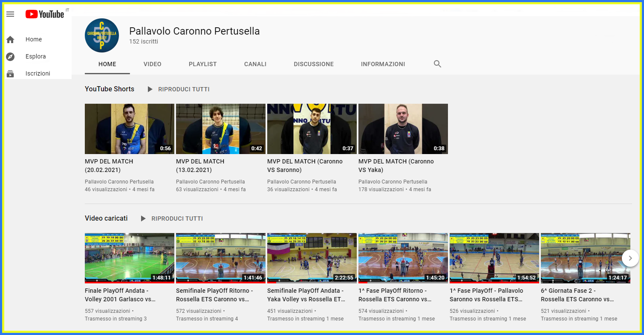The width and height of the screenshot is (644, 335).
Task: Open Semifinale PlayOff Andata video thumbnail
Action: (x=312, y=258)
